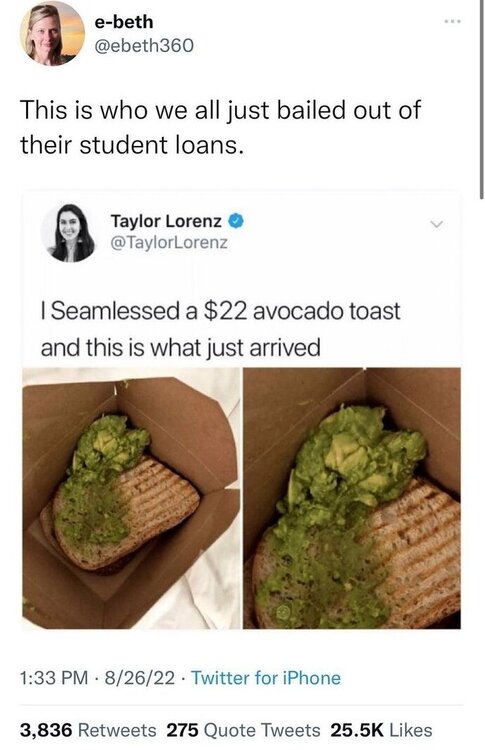View the 275 Quote Tweets list
The height and width of the screenshot is (750, 485).
click(243, 730)
